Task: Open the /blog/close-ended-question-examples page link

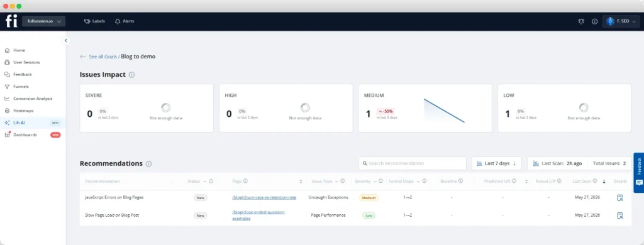Action: click(258, 215)
